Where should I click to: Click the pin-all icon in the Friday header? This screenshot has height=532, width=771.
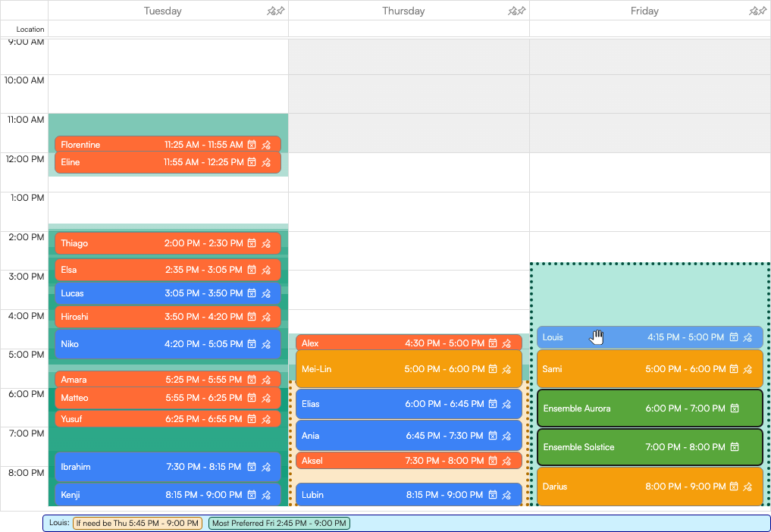pyautogui.click(x=762, y=11)
